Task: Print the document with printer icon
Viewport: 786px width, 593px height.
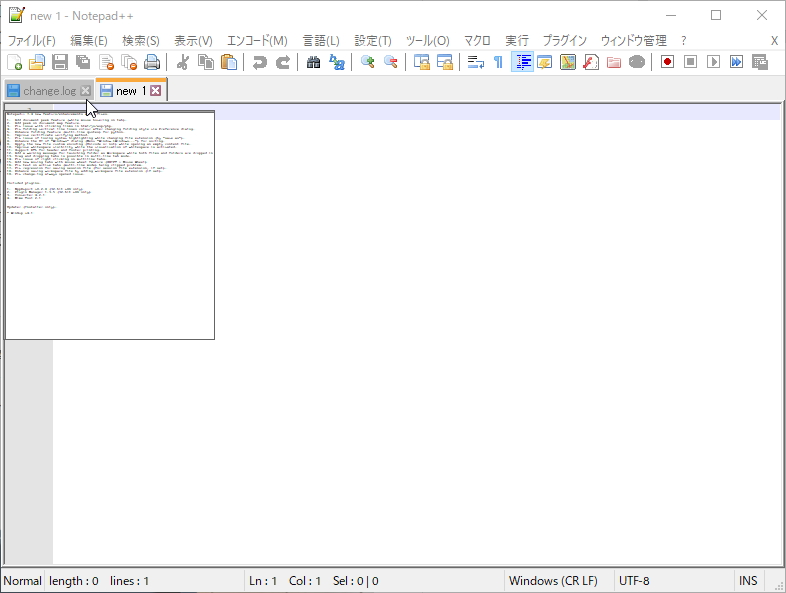Action: pyautogui.click(x=152, y=62)
